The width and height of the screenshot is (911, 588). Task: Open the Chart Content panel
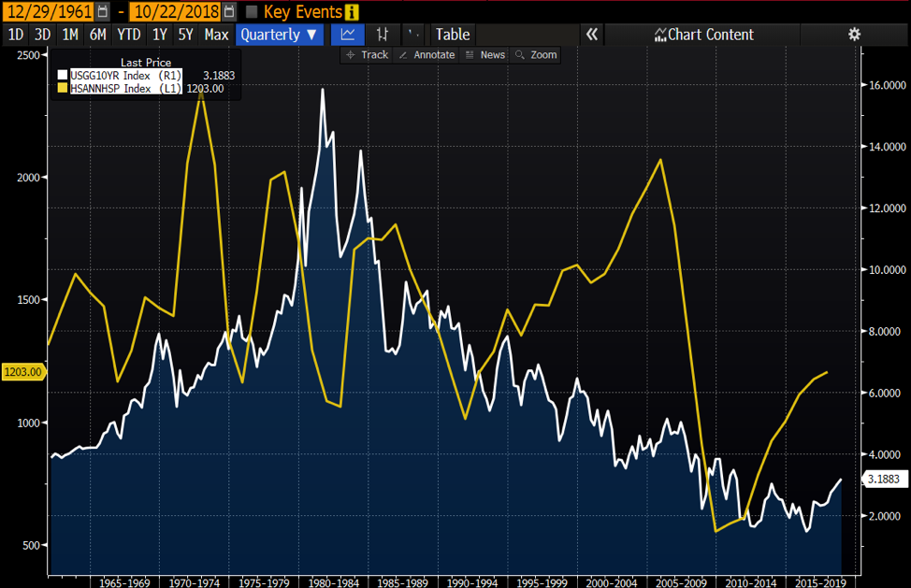[704, 35]
